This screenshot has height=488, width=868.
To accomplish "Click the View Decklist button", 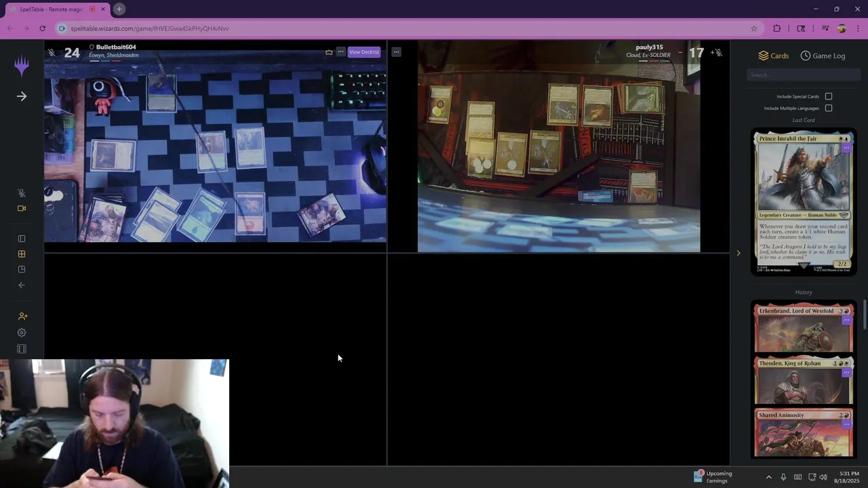I will pyautogui.click(x=364, y=52).
